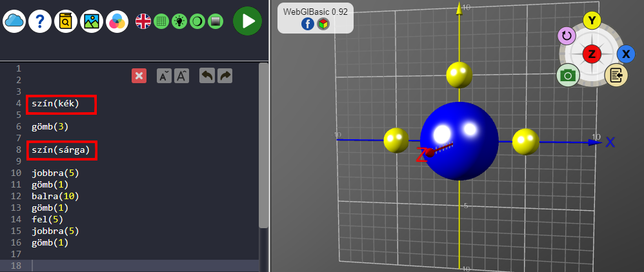Run the program with the green play button
Viewport: 644px width, 272px height.
point(247,21)
